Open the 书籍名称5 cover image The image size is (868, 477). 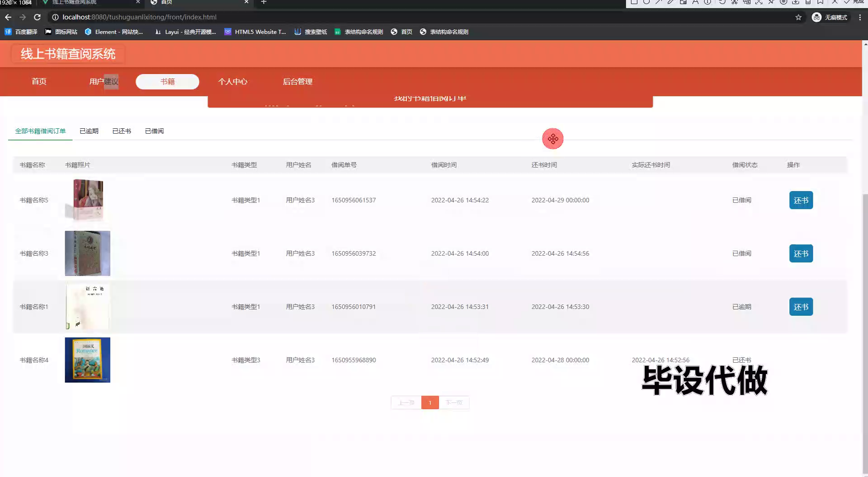point(87,200)
